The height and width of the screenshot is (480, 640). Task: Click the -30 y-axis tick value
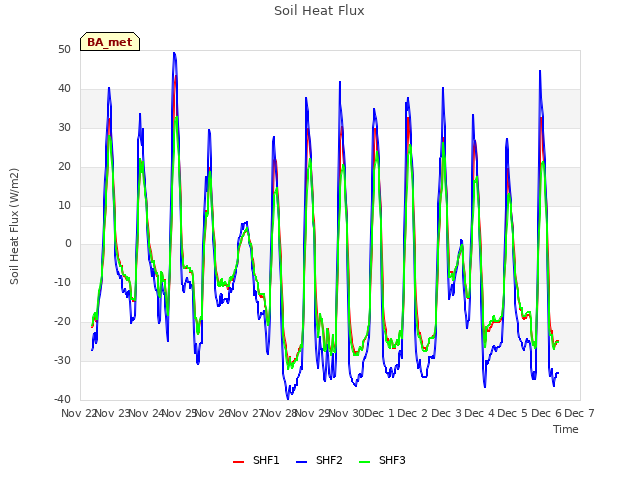[x=63, y=360]
